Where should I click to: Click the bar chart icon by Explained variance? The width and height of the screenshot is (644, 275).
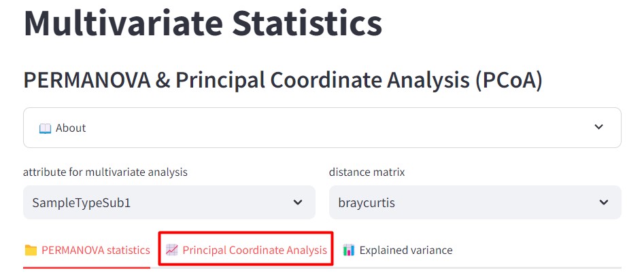pos(349,251)
